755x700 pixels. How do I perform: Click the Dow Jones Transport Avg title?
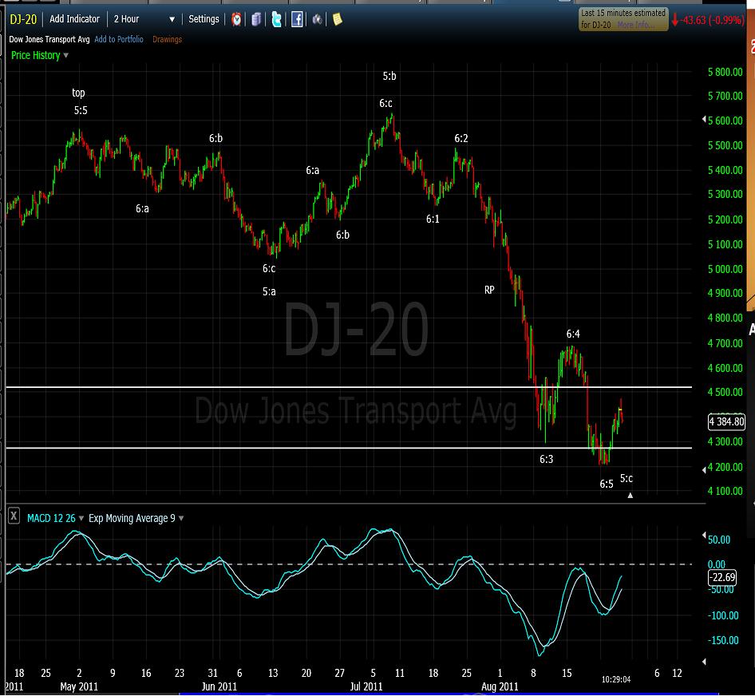tap(49, 39)
